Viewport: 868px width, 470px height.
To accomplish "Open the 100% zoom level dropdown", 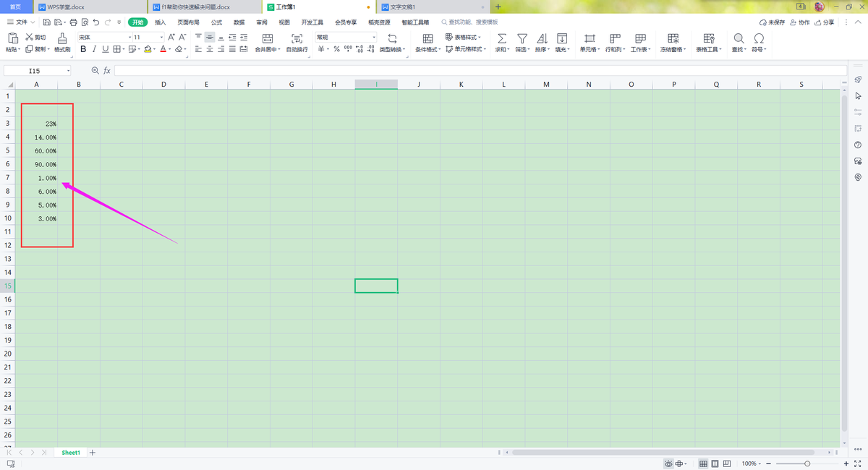I will click(x=752, y=463).
